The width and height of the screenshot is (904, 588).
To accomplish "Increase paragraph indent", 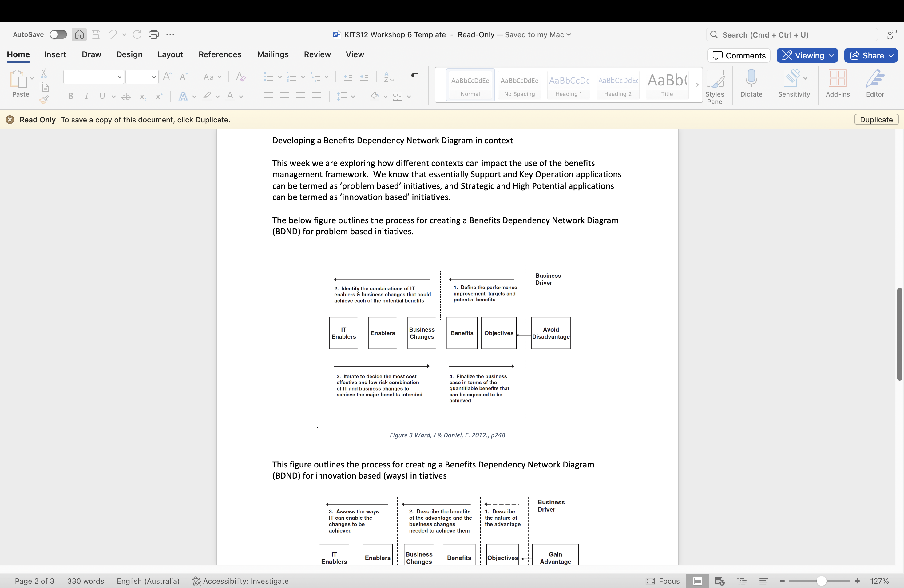I will pos(363,77).
